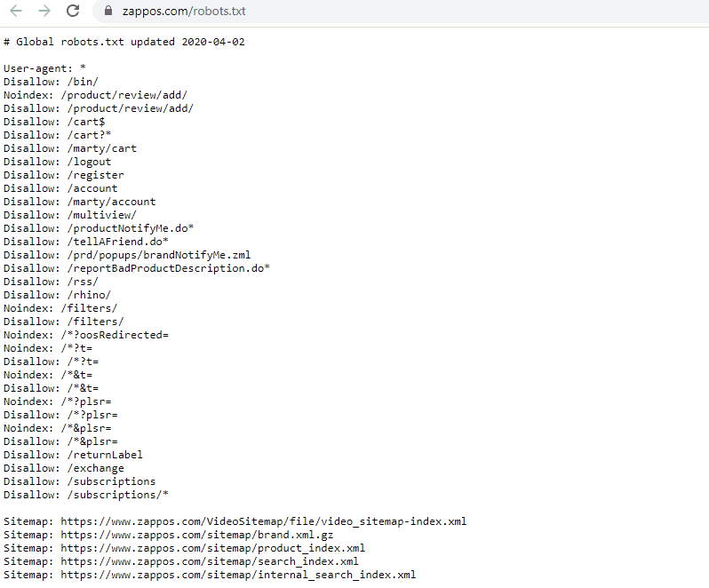Click the 'Disallow: /*&plsr=' line
Viewport: 709px width, 588px height.
coord(60,442)
